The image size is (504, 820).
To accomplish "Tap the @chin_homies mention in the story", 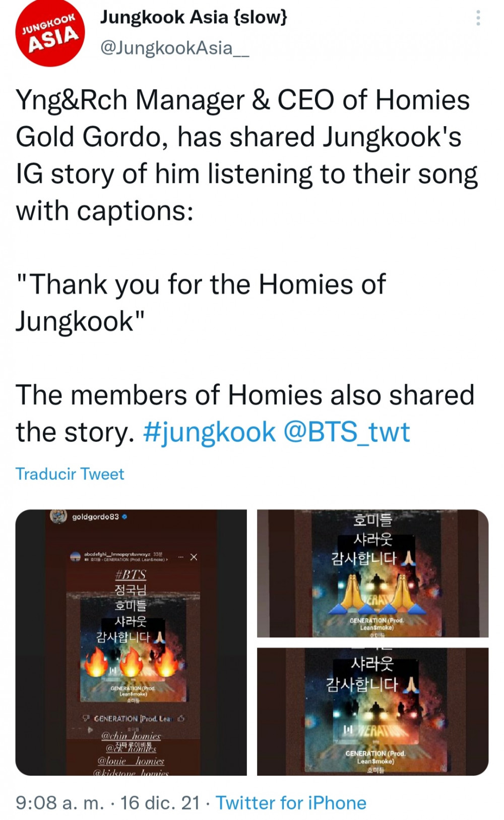I will (x=131, y=736).
